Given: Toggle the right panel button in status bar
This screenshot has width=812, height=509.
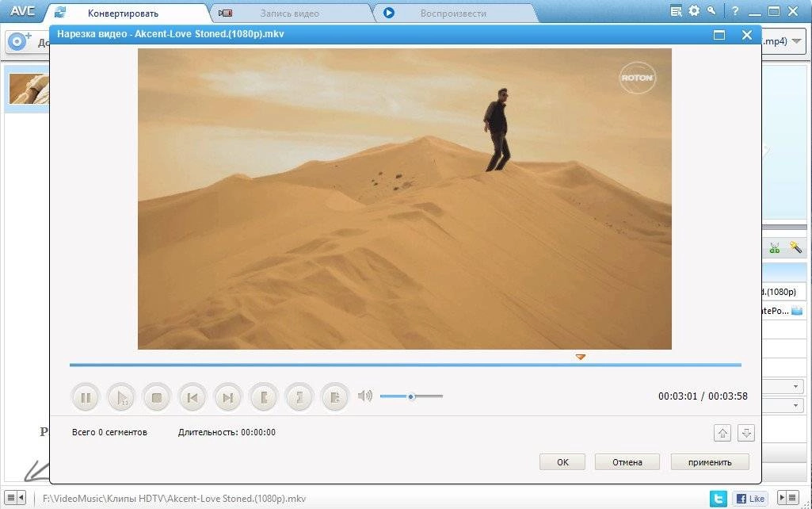Looking at the screenshot, I should click(787, 498).
